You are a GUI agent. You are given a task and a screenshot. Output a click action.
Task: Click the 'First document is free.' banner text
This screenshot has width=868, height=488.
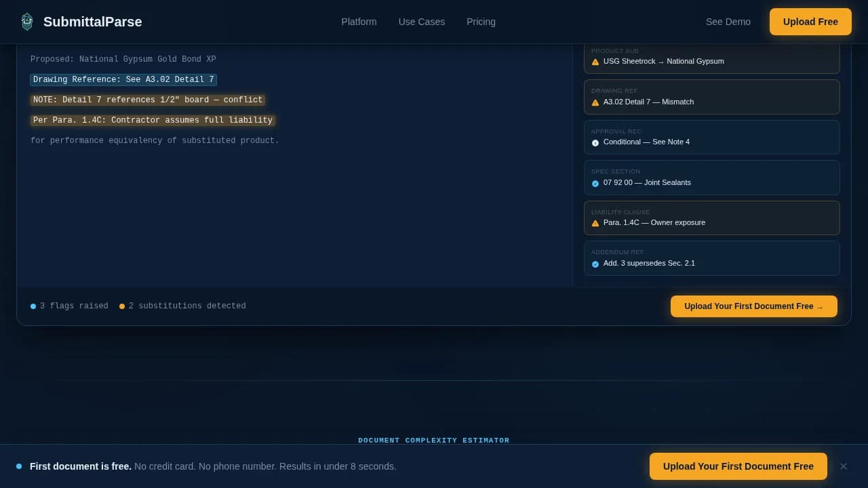(x=81, y=466)
